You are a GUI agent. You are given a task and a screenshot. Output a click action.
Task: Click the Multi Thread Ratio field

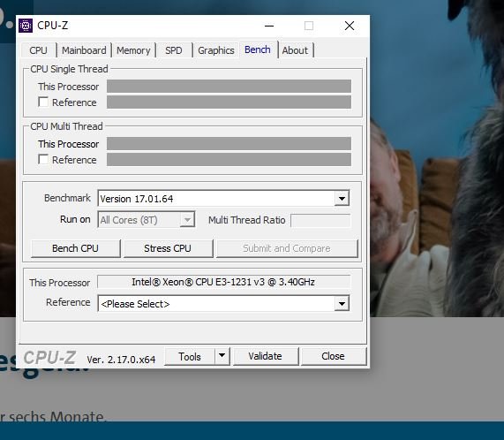point(320,220)
